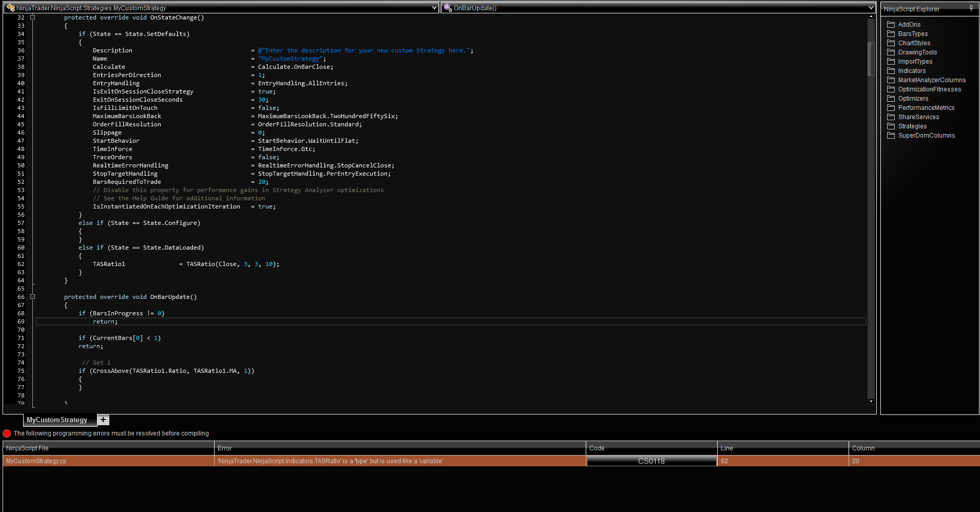Open the OnBarUpdate() method dropdown
This screenshot has height=512, width=980.
point(871,8)
